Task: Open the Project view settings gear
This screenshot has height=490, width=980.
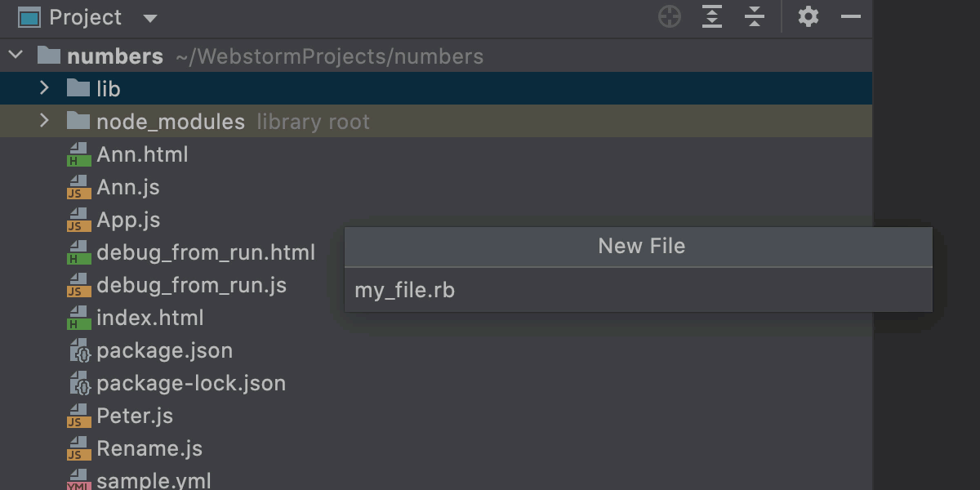Action: coord(808,16)
